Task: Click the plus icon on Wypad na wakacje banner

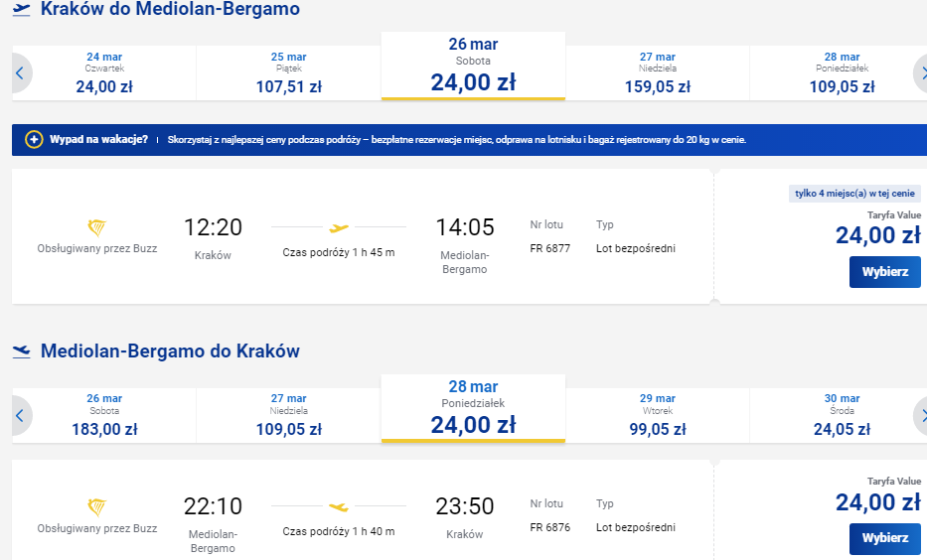Action: [34, 140]
